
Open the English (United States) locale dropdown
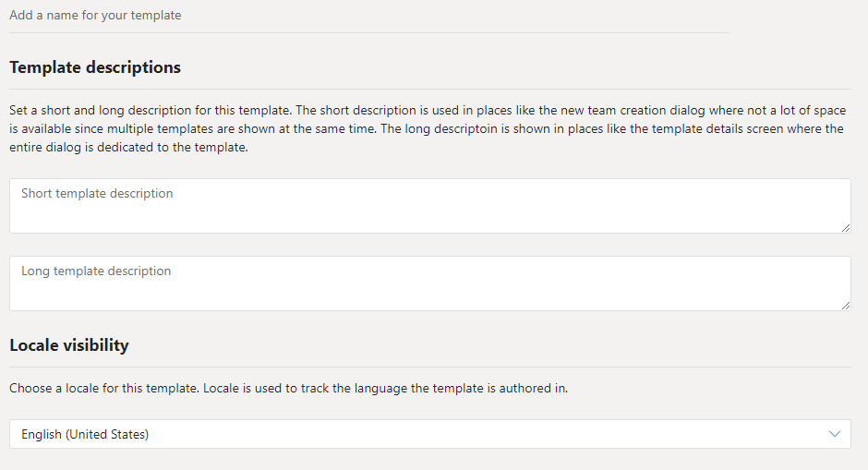429,434
